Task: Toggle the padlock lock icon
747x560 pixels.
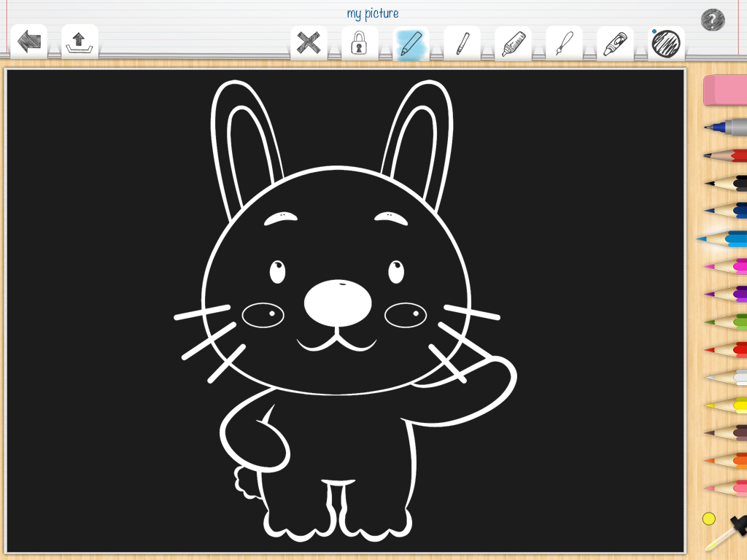Action: click(359, 44)
